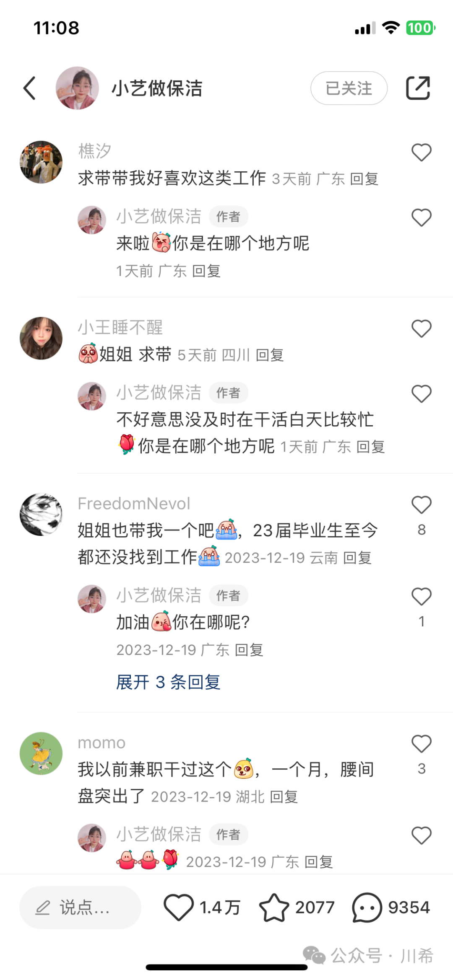The image size is (453, 980).
Task: Tap 回复 on FreedomNevol's 云南 comment
Action: (357, 558)
